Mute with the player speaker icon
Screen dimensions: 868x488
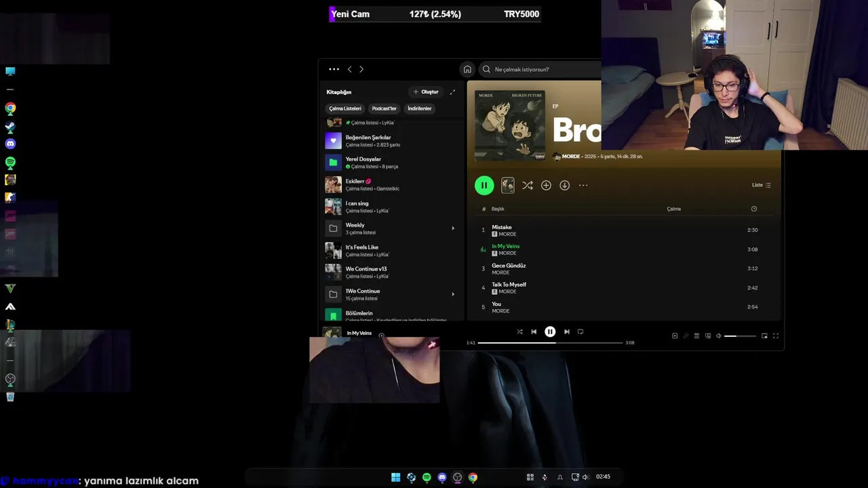click(x=719, y=336)
